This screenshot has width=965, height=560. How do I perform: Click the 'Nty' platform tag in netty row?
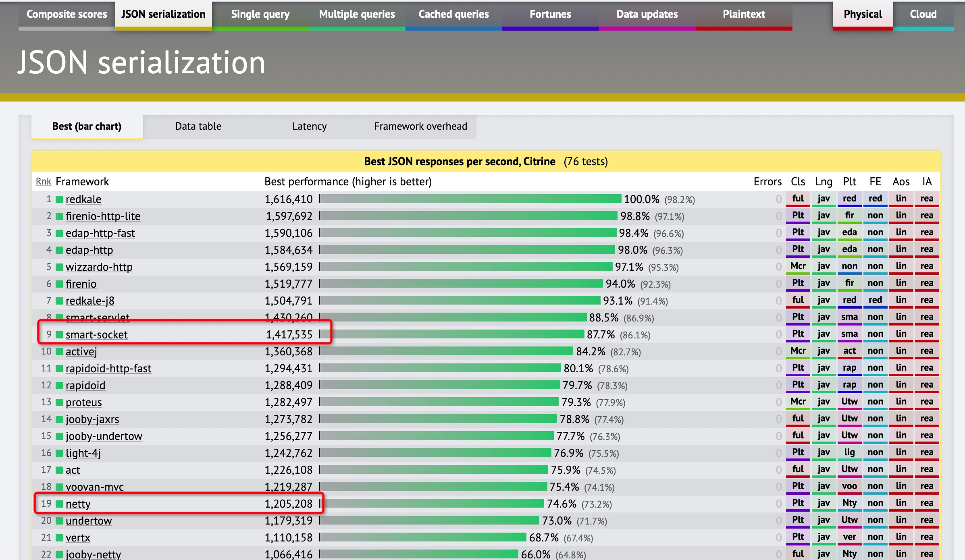[850, 503]
